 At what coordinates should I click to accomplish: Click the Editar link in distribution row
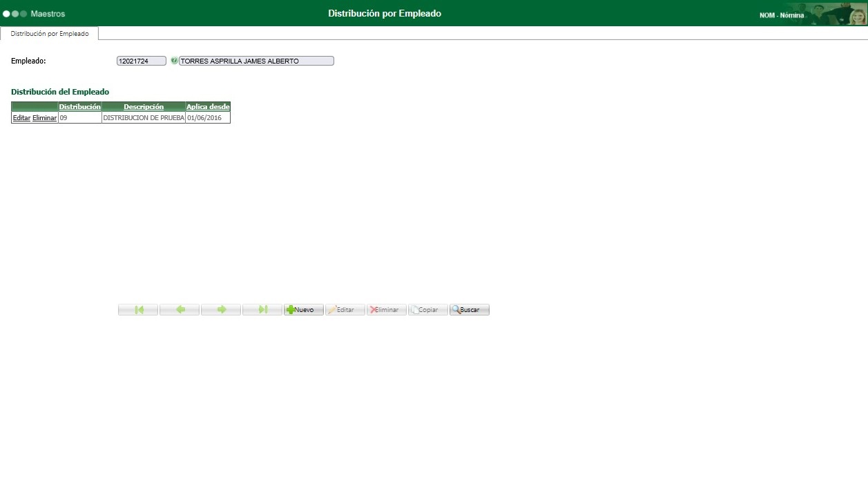[x=21, y=118]
